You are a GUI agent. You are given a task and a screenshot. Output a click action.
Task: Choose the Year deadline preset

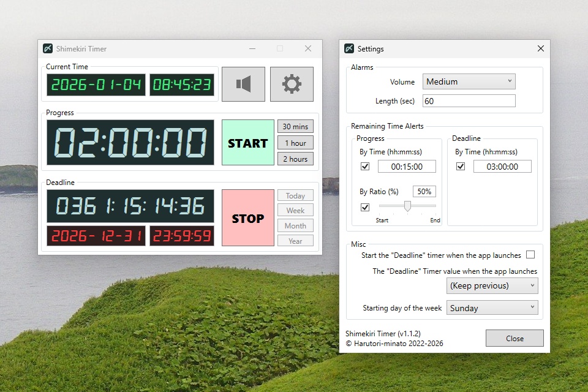pyautogui.click(x=295, y=241)
